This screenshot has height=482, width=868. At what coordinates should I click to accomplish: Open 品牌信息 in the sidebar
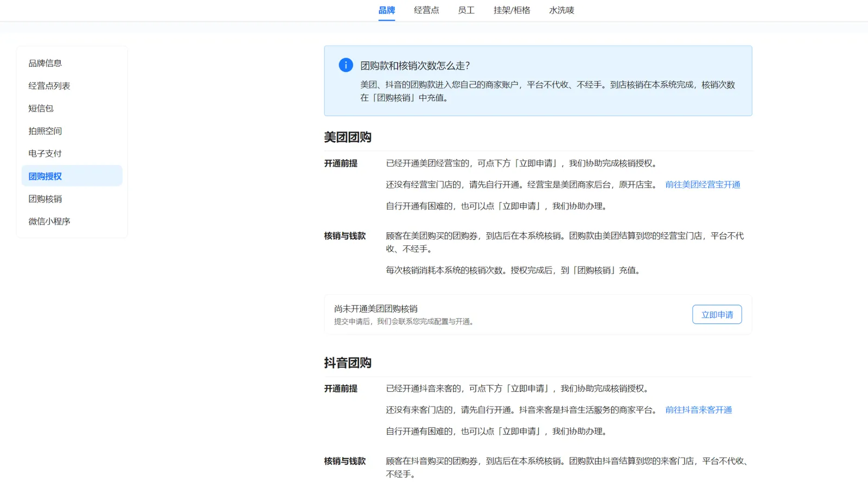(72, 64)
